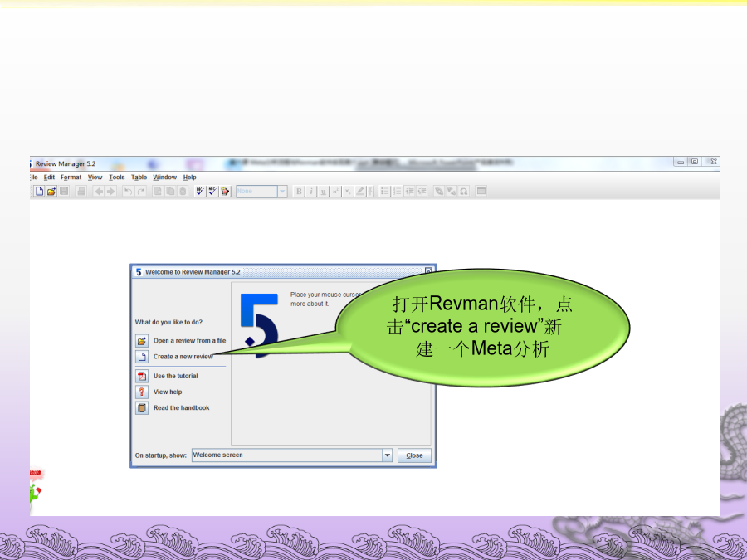
Task: Click the notes icon left of style dropdown
Action: pos(225,192)
